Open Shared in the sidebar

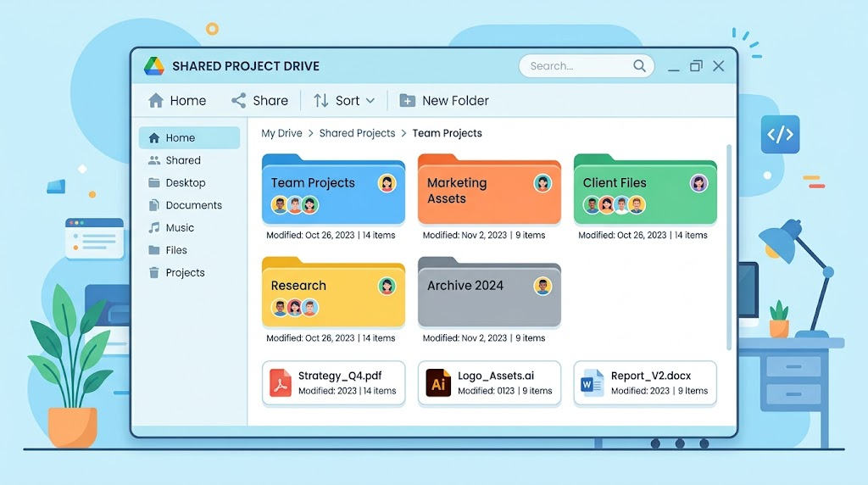(x=189, y=160)
